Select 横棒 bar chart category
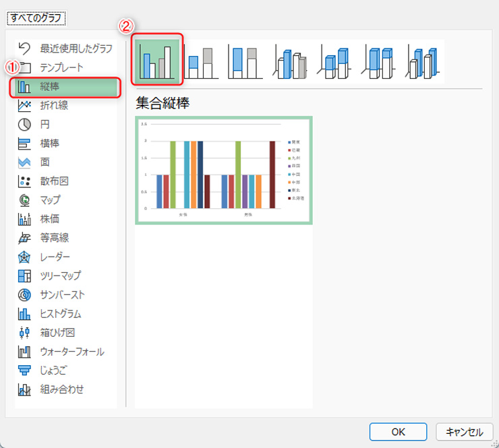 (x=49, y=143)
